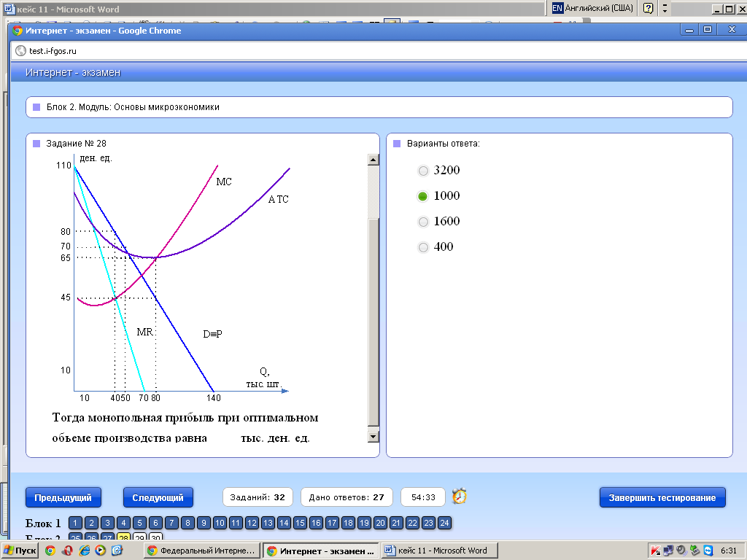This screenshot has width=747, height=560.
Task: Launch Chrome from quick launch bar
Action: 50,551
